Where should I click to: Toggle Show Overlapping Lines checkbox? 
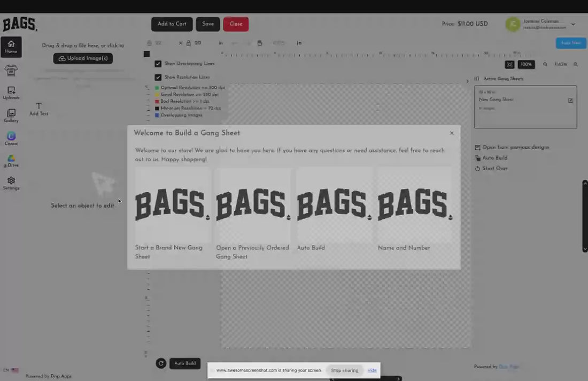pos(158,64)
